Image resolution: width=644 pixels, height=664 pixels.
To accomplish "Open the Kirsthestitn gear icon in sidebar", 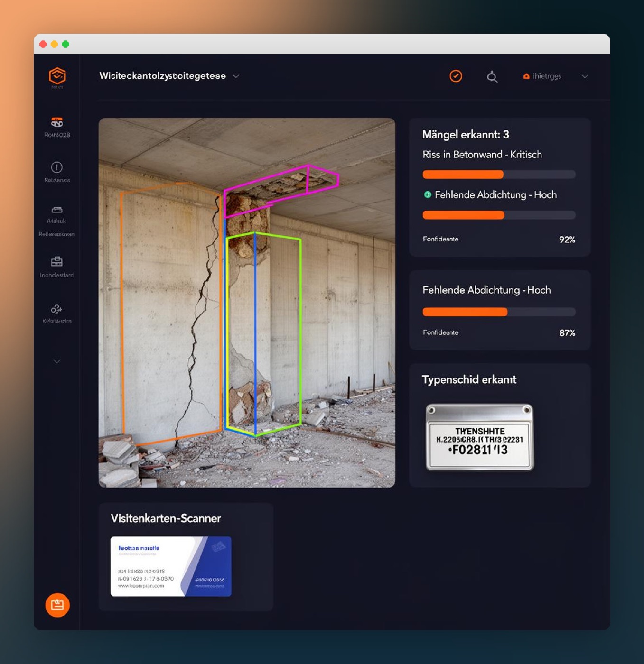I will [56, 309].
